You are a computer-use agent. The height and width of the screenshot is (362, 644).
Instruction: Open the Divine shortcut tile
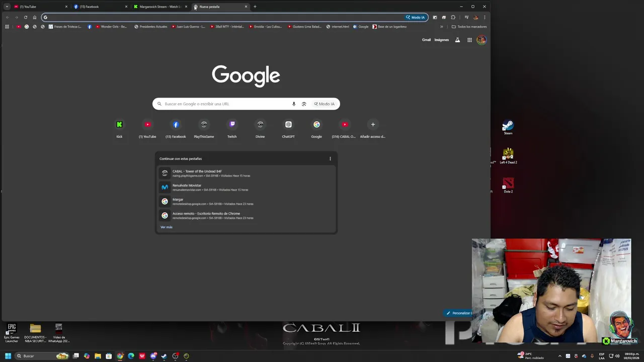pyautogui.click(x=260, y=129)
